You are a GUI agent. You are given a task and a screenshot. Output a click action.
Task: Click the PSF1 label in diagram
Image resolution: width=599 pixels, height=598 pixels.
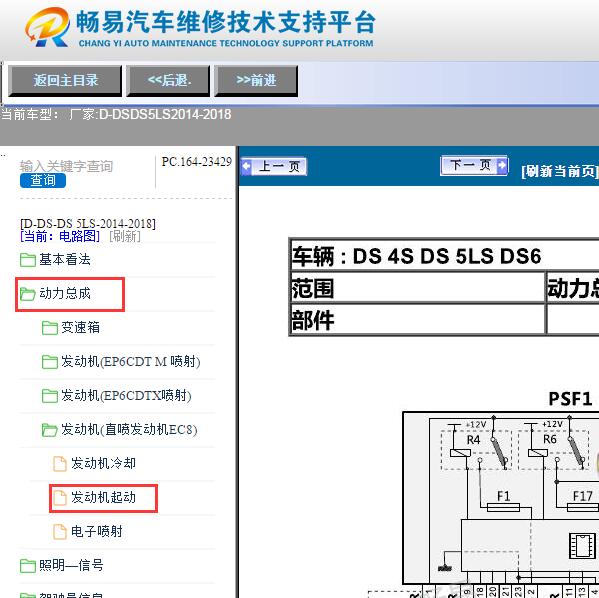[x=570, y=399]
